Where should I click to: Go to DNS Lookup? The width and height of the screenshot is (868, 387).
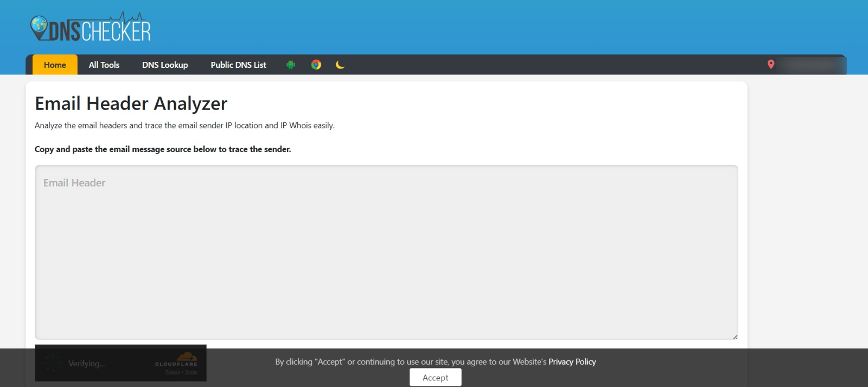(x=165, y=65)
